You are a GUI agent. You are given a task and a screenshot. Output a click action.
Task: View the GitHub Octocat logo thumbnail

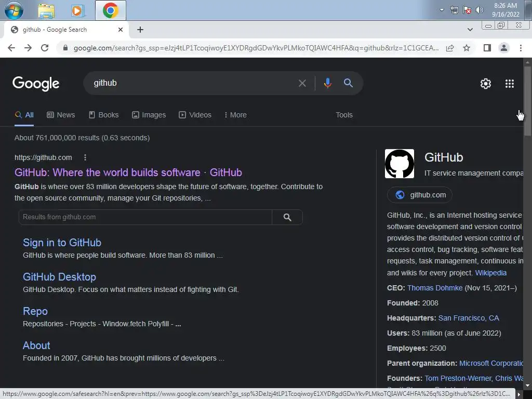pyautogui.click(x=400, y=164)
